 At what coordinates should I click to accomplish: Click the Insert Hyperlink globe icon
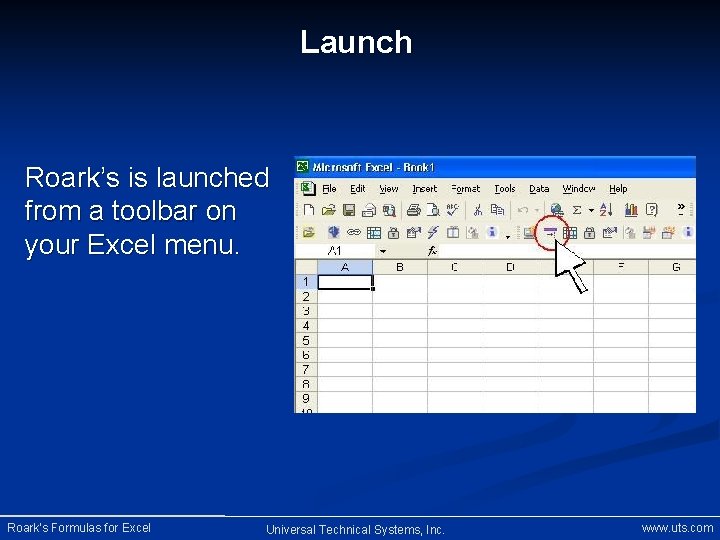click(557, 210)
